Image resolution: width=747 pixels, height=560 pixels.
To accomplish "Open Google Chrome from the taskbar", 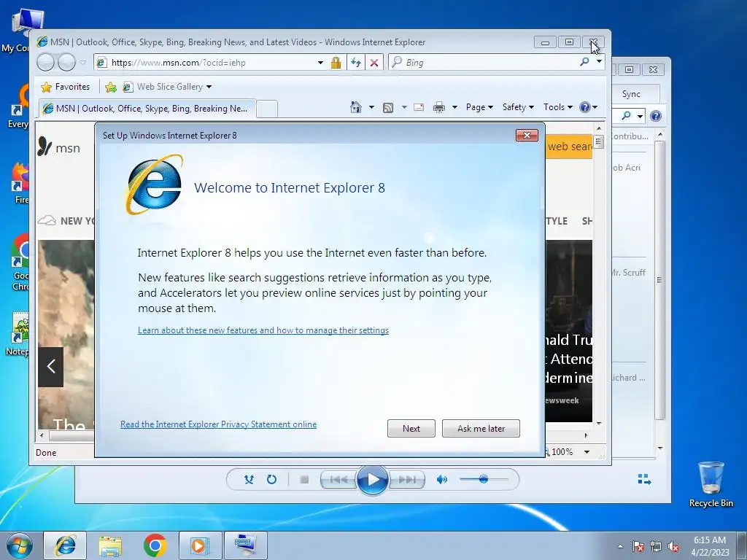I will pyautogui.click(x=155, y=545).
